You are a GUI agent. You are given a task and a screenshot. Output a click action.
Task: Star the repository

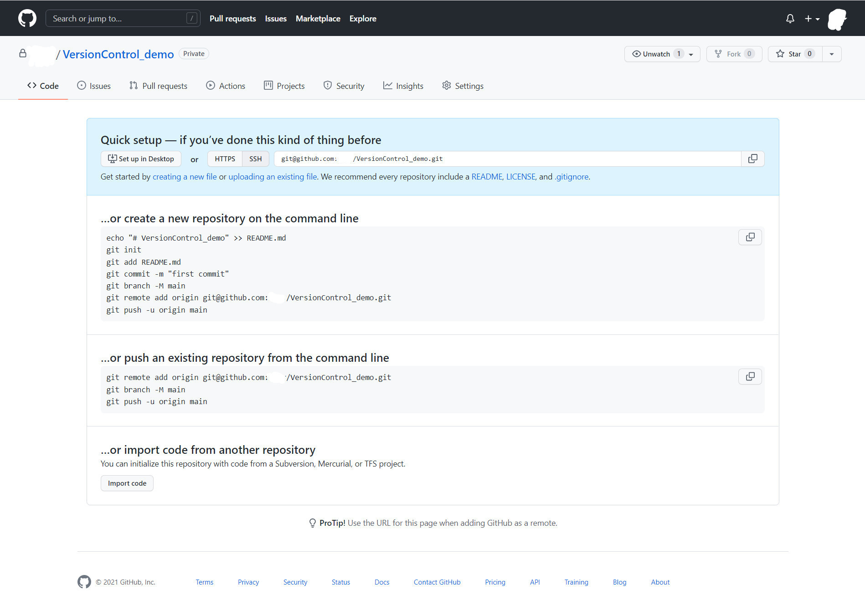(x=795, y=54)
